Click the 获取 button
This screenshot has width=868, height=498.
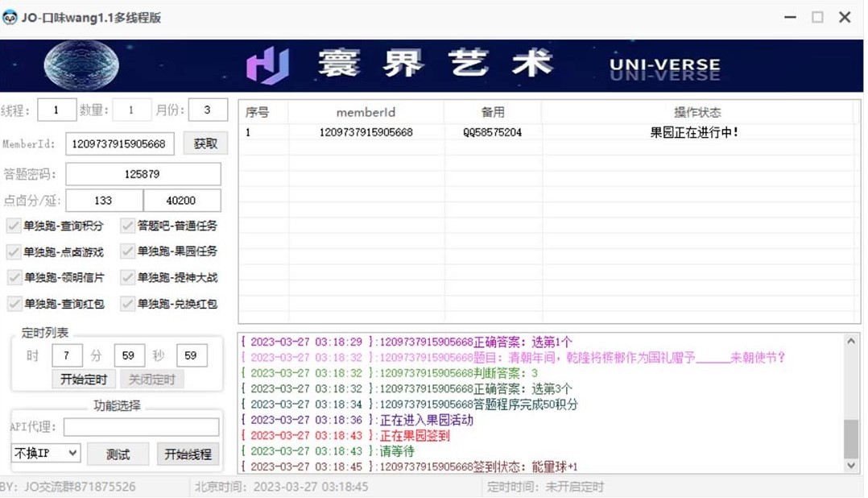(205, 144)
